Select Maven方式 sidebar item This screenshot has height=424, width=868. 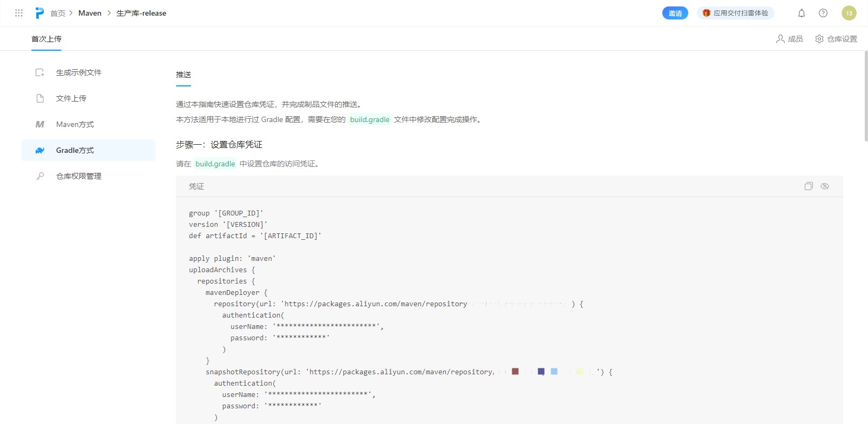pyautogui.click(x=89, y=124)
